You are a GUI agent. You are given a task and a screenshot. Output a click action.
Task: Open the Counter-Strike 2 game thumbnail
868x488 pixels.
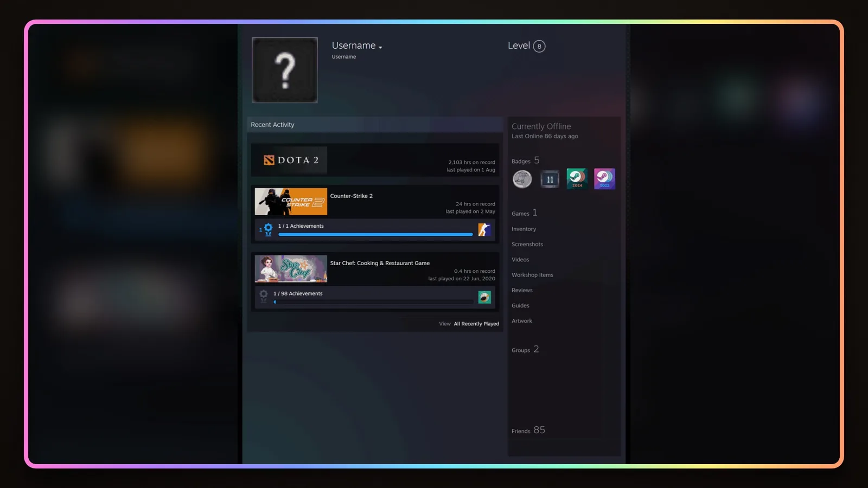pyautogui.click(x=291, y=202)
